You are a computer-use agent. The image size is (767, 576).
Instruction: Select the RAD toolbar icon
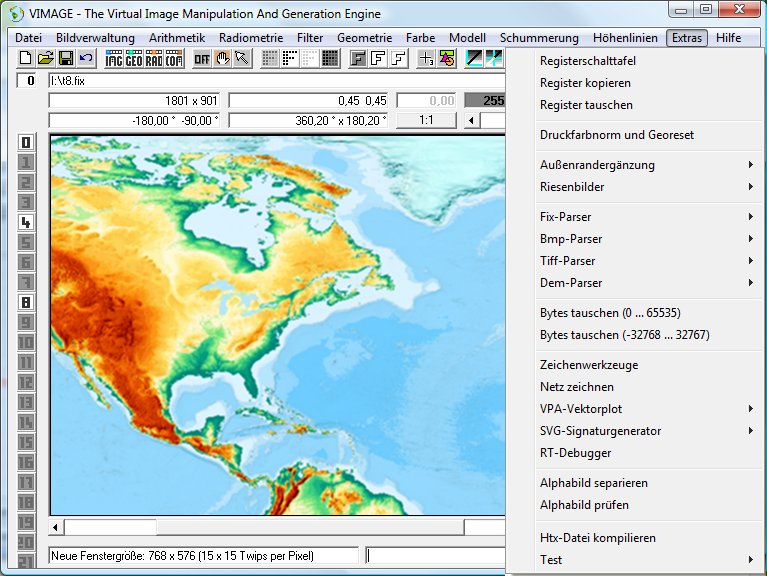[x=154, y=58]
